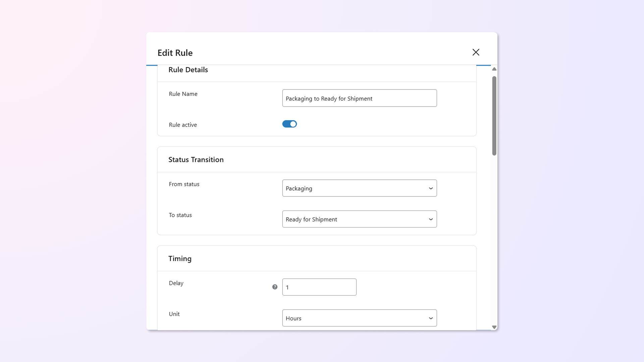Open the Unit dropdown showing Hours
644x362 pixels.
[359, 318]
